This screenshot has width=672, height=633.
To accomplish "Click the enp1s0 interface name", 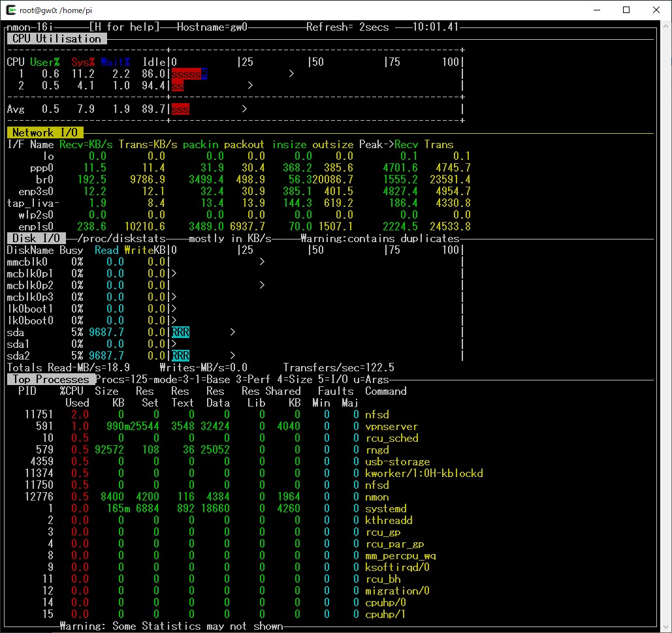I will click(x=36, y=226).
